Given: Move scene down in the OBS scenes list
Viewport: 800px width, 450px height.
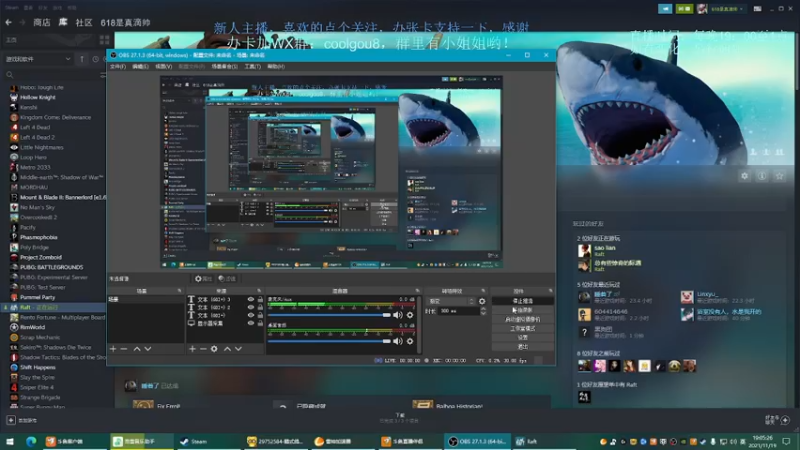Looking at the screenshot, I should [148, 349].
